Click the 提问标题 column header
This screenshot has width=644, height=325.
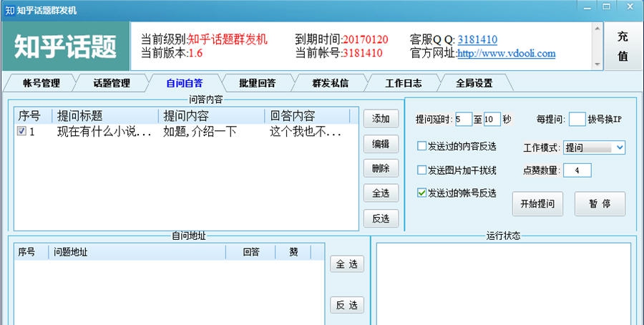(105, 116)
